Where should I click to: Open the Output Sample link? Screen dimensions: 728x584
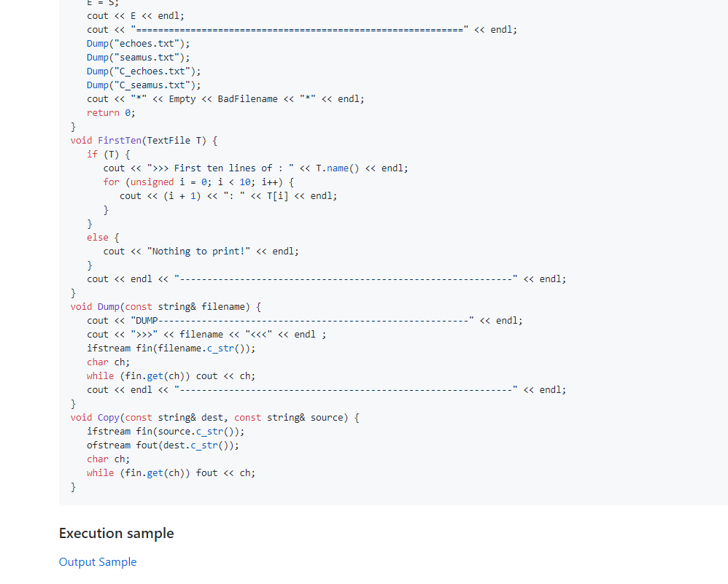click(x=97, y=561)
